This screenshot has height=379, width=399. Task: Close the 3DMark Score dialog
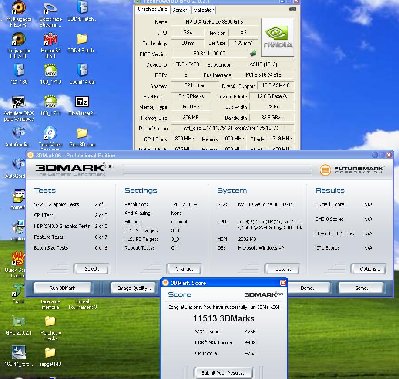(x=283, y=283)
